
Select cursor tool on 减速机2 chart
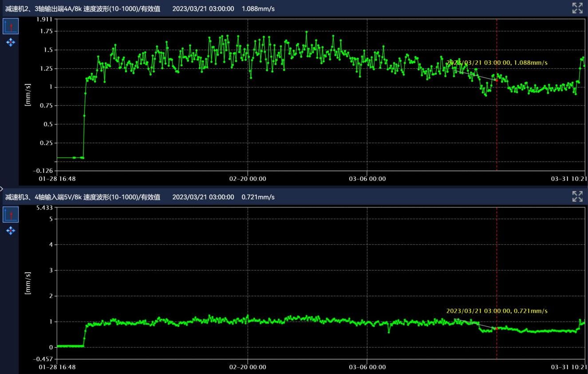(x=11, y=27)
